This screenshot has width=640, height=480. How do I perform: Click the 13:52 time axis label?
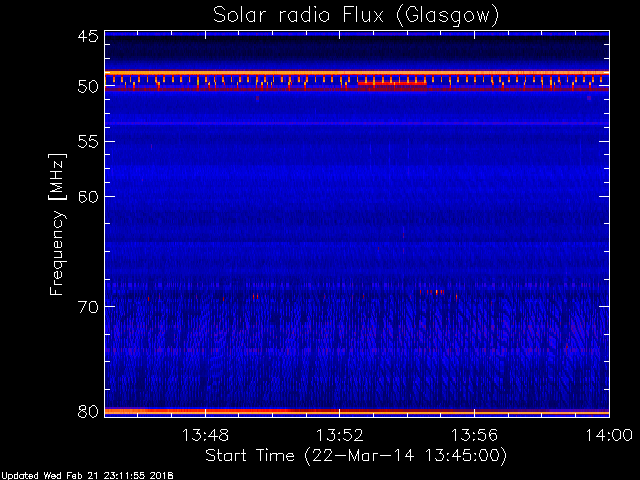[340, 435]
